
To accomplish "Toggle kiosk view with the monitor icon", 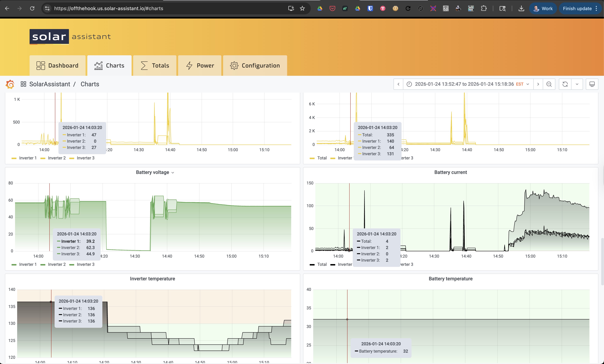I will [592, 84].
